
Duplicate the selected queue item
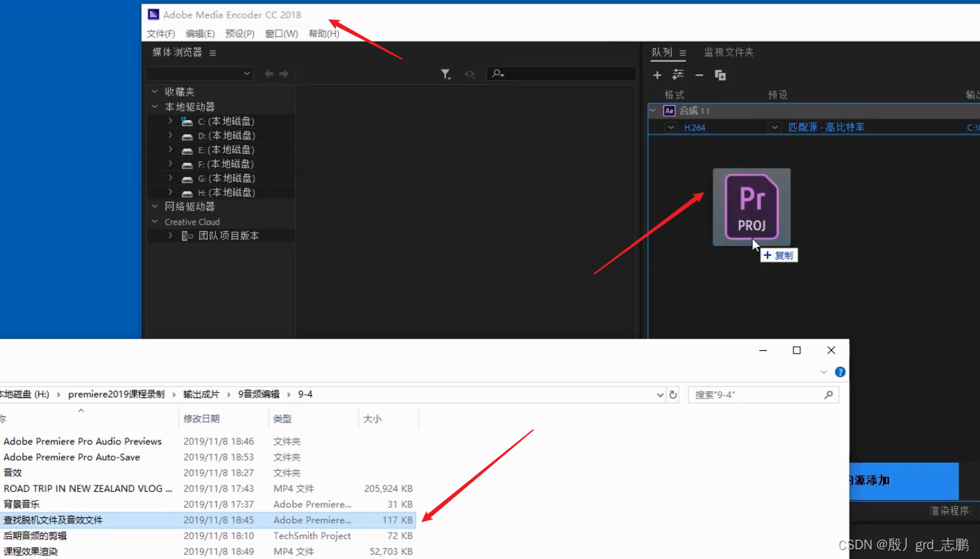tap(720, 75)
